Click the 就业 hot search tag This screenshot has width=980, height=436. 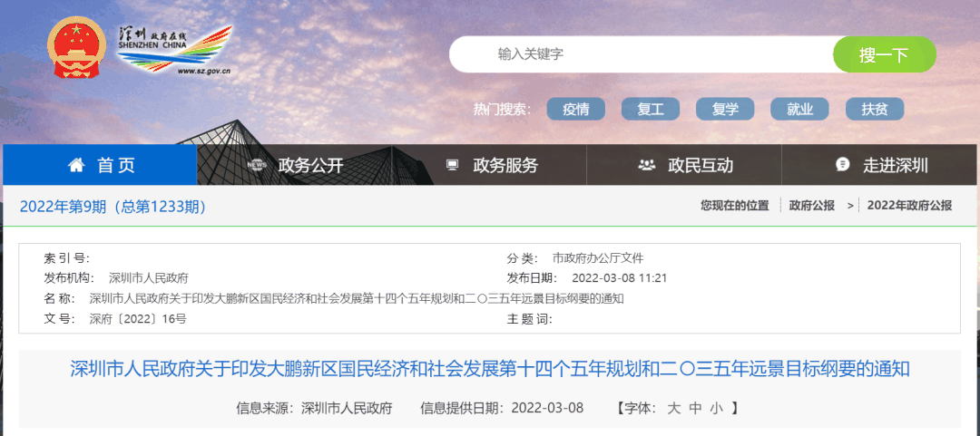(x=799, y=110)
